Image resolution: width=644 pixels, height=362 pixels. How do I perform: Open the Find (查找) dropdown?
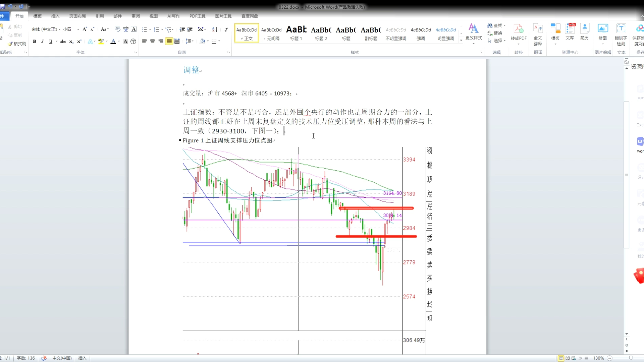pos(496,25)
